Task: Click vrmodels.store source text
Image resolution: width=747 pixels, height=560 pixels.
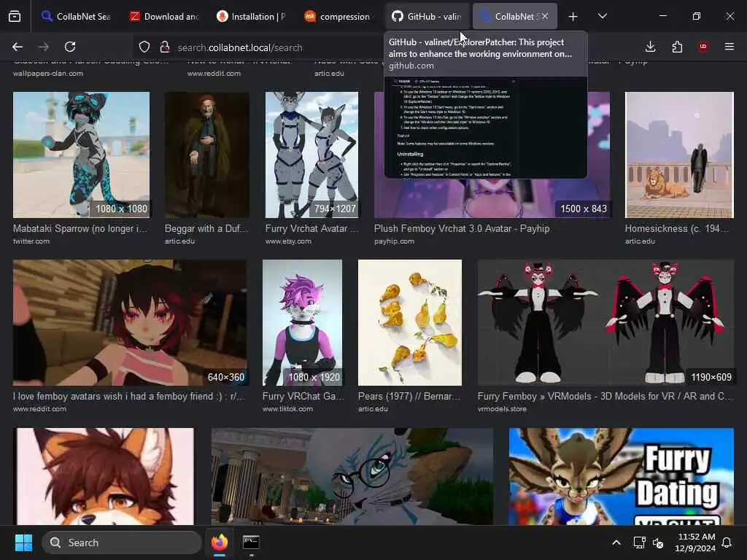Action: pyautogui.click(x=502, y=409)
